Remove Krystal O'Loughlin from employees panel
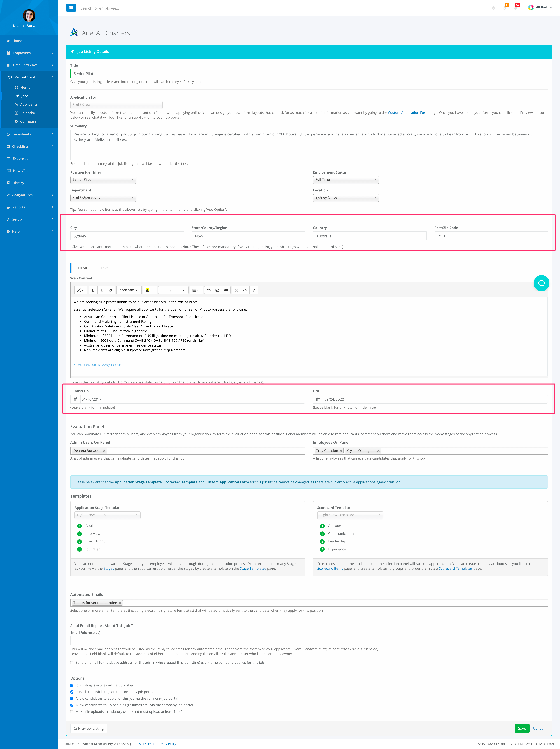This screenshot has width=560, height=749. pyautogui.click(x=379, y=451)
